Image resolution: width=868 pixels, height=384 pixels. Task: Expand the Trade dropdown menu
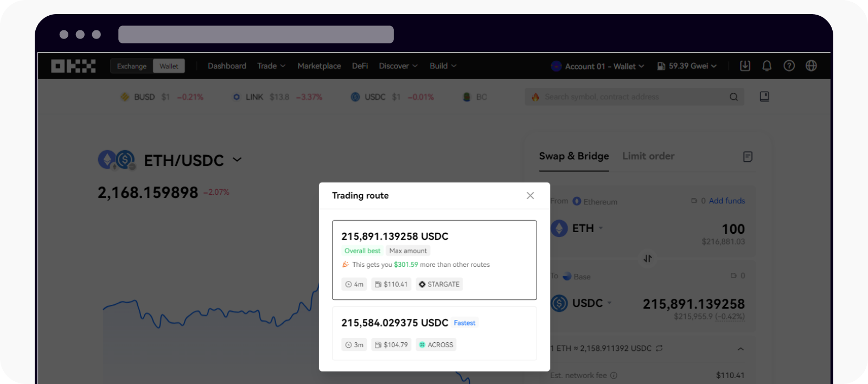(x=271, y=66)
